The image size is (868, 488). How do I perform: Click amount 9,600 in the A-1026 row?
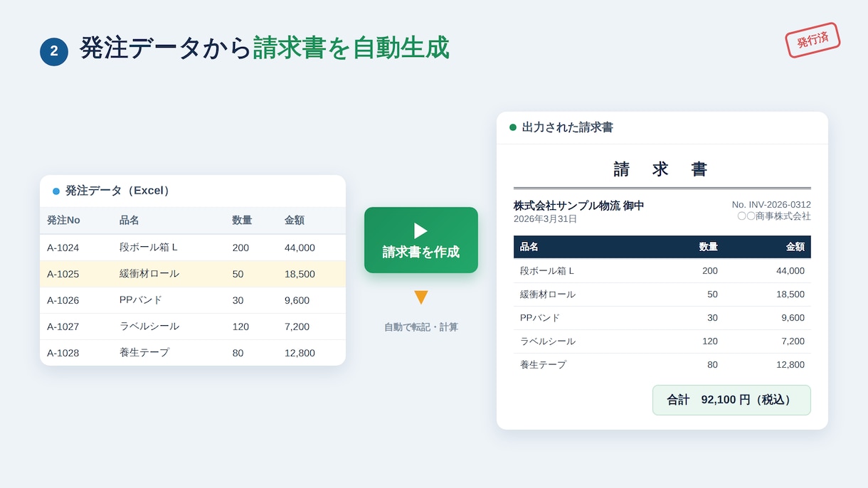[x=297, y=300]
